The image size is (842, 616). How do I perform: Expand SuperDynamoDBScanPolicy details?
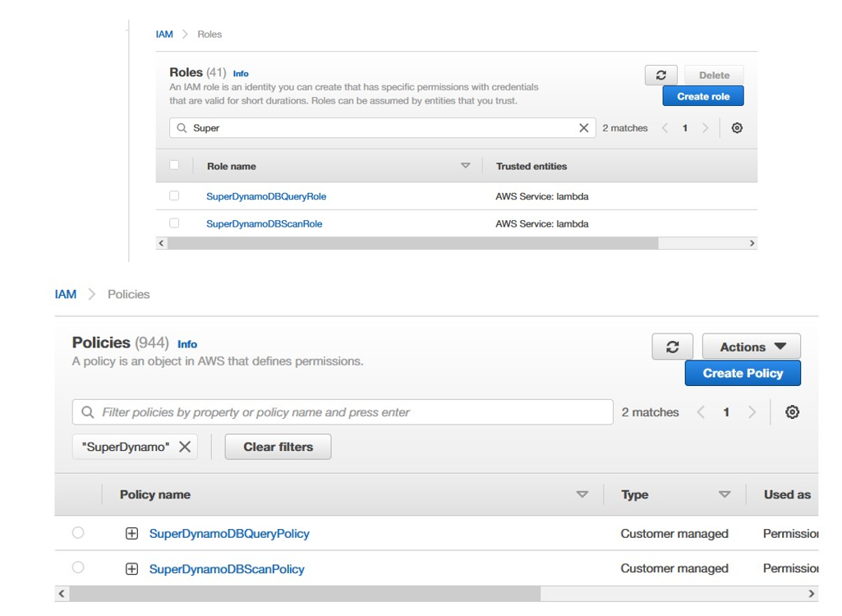coord(131,568)
